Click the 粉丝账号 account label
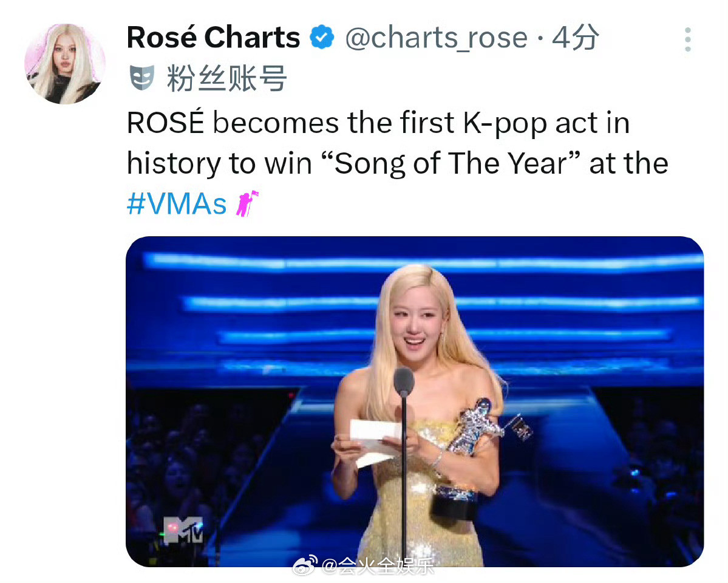This screenshot has width=728, height=583. click(x=226, y=78)
